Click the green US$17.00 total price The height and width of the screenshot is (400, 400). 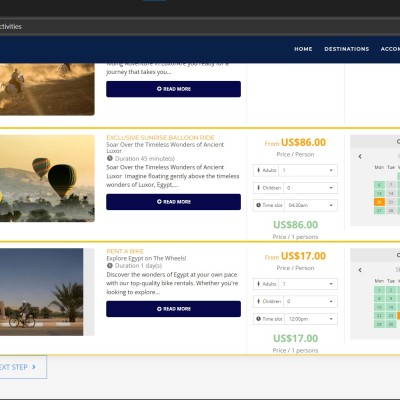tap(296, 338)
